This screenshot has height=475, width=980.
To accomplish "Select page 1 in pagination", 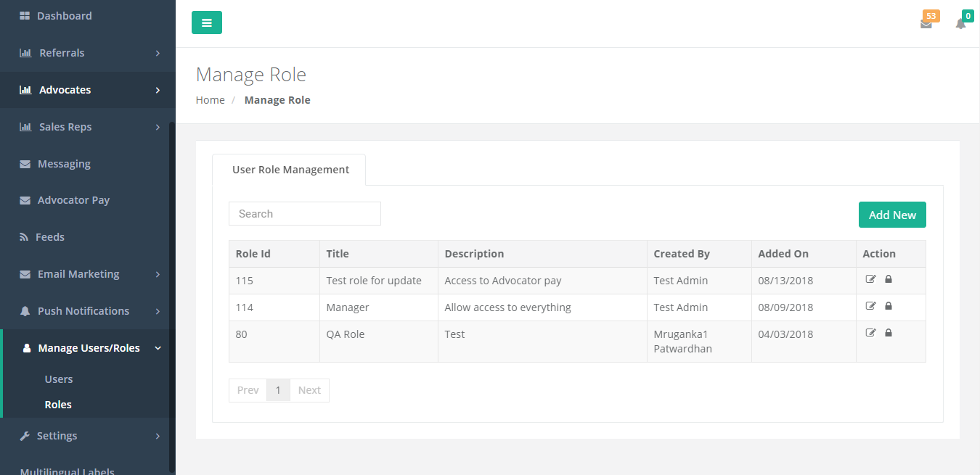I will click(x=278, y=389).
